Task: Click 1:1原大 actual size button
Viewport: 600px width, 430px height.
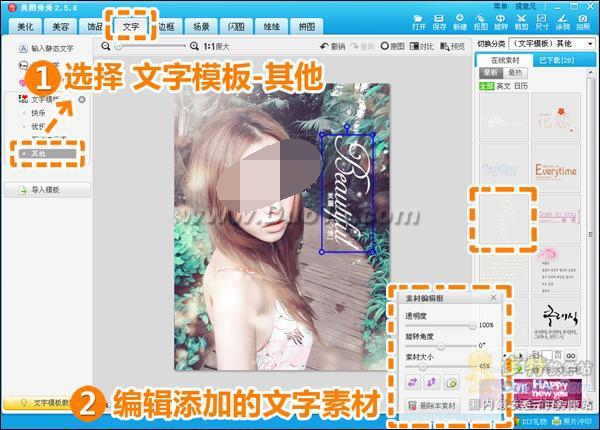Action: pyautogui.click(x=216, y=47)
